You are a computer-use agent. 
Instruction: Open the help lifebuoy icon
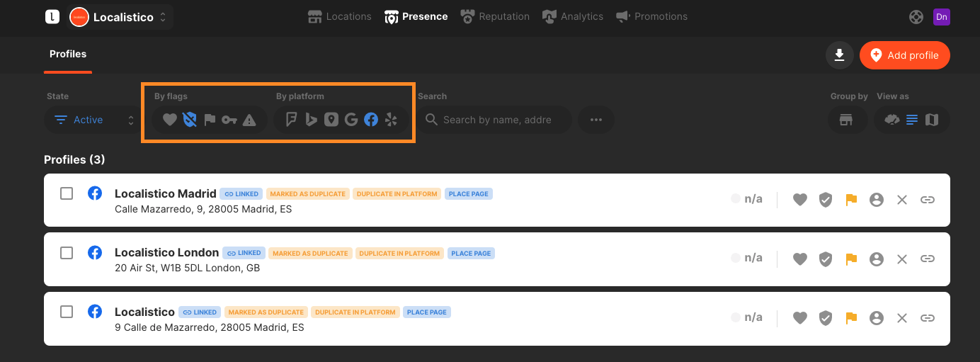(916, 17)
